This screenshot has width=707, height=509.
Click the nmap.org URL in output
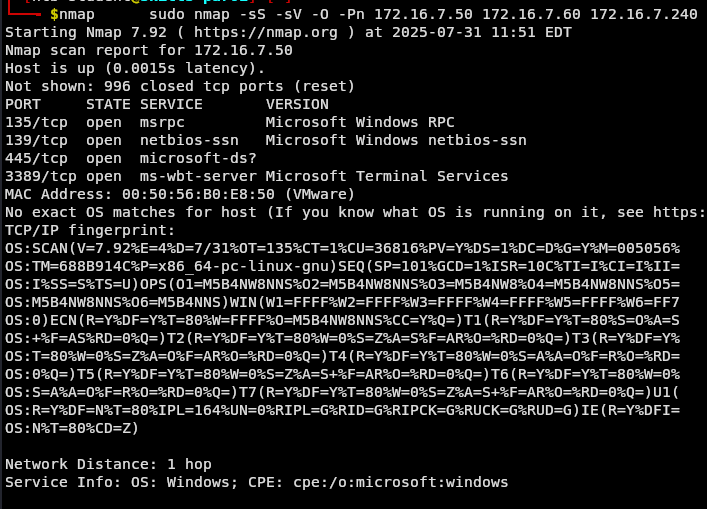tap(266, 32)
